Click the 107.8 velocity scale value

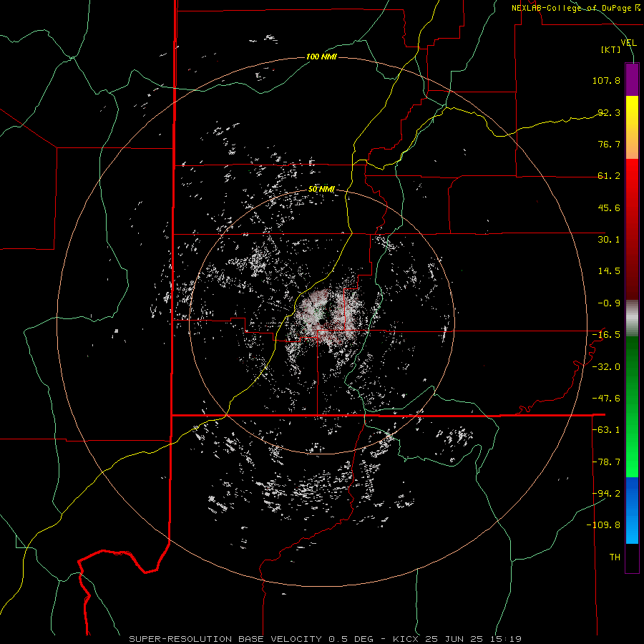coord(606,80)
